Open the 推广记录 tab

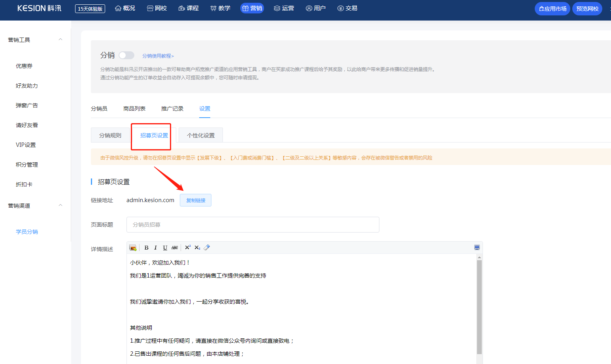point(172,109)
